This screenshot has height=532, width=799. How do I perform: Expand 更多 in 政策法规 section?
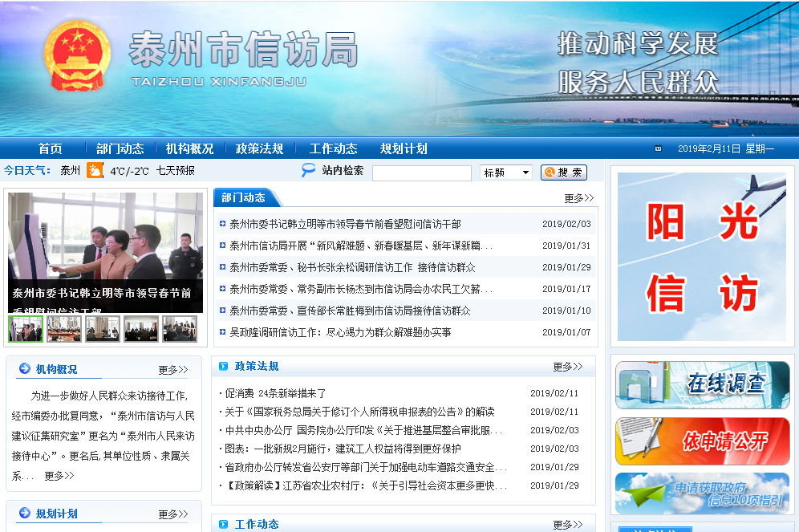[x=567, y=367]
